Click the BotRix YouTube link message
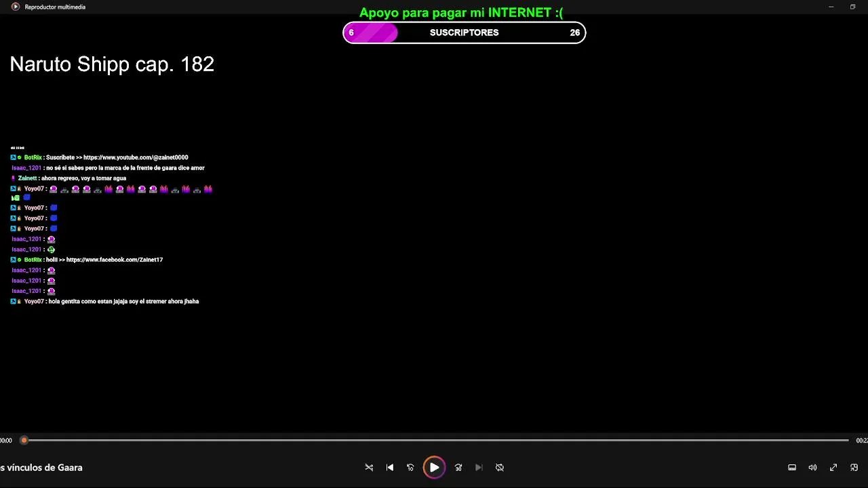 coord(100,158)
